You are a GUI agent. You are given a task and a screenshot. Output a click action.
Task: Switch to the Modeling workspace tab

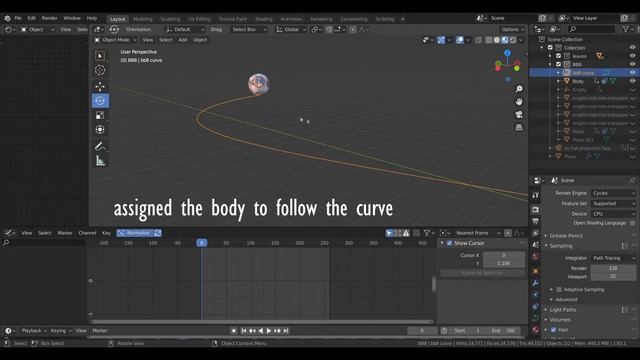pyautogui.click(x=142, y=19)
